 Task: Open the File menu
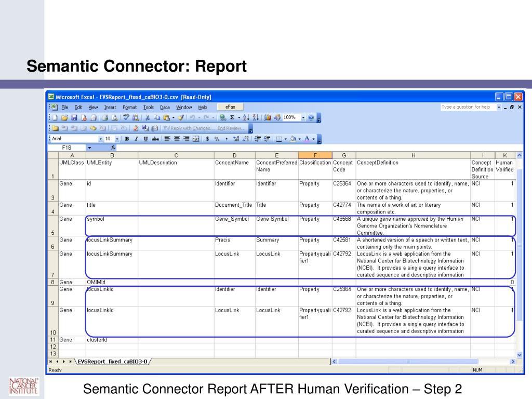click(x=65, y=107)
